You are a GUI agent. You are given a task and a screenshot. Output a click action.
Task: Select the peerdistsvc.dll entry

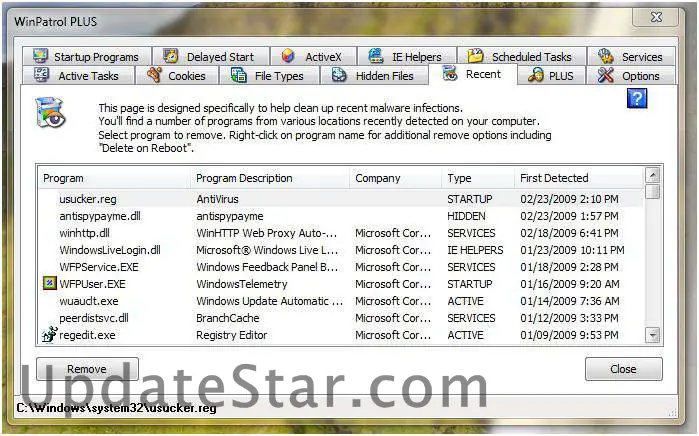pyautogui.click(x=94, y=318)
